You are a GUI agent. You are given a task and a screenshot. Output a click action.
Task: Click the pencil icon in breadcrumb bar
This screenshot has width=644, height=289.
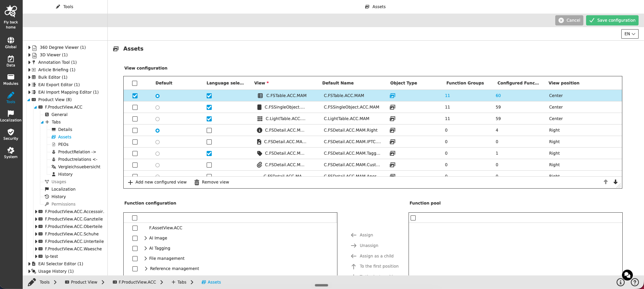(32, 282)
